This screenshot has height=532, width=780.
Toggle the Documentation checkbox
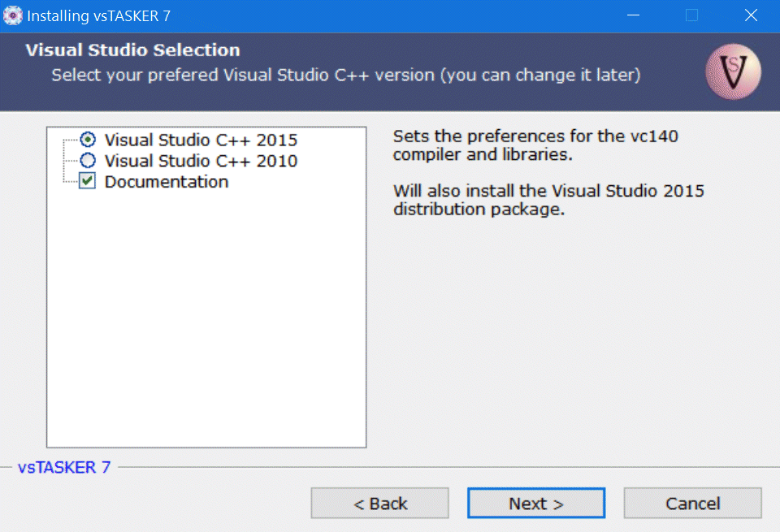click(88, 182)
